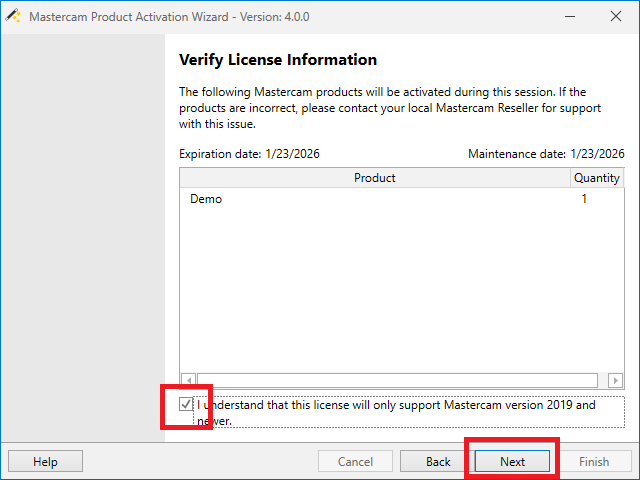Sort by the Quantity column header

596,178
